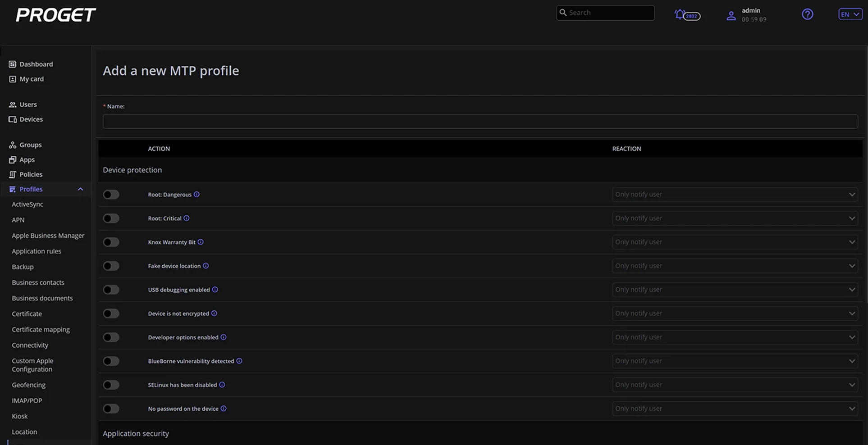Open Connectivity profiles
This screenshot has width=868, height=445.
(x=30, y=345)
